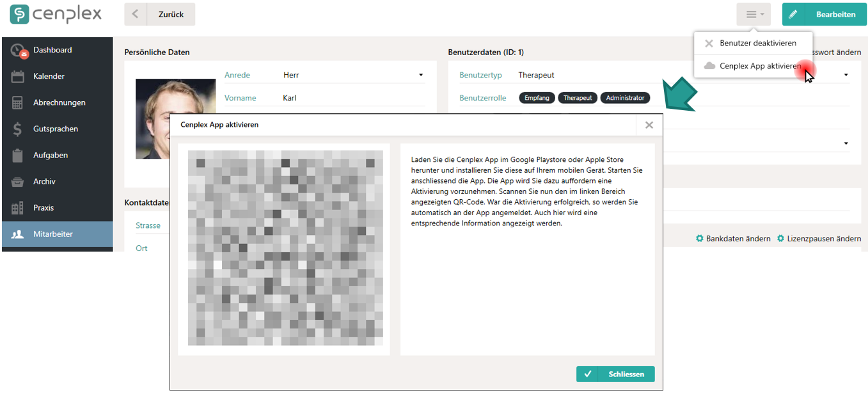Open Archiv in the sidebar
Image resolution: width=868 pixels, height=395 pixels.
pyautogui.click(x=58, y=181)
